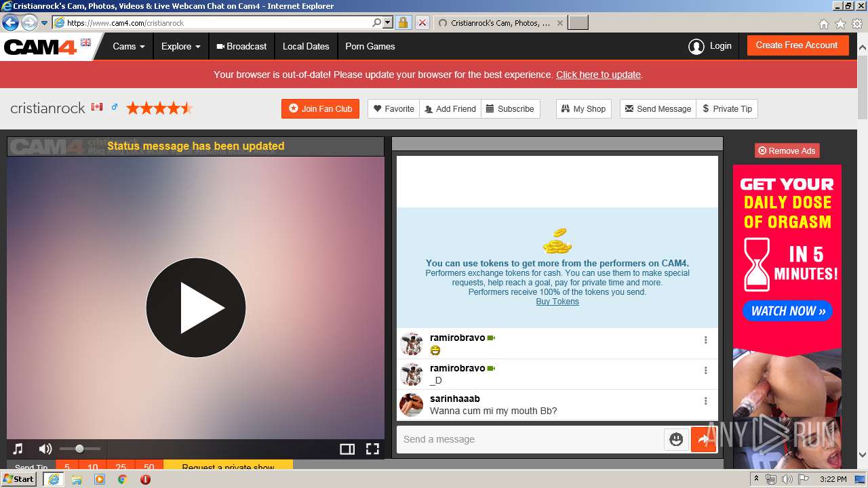Click the orange send message arrow button
The image size is (868, 488).
[x=703, y=439]
